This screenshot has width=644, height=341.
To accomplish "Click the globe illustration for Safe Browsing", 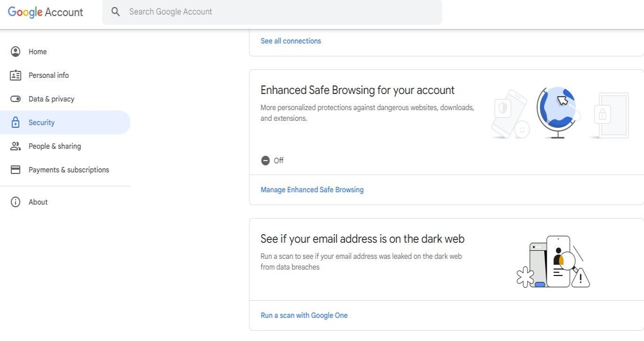I will tap(560, 113).
